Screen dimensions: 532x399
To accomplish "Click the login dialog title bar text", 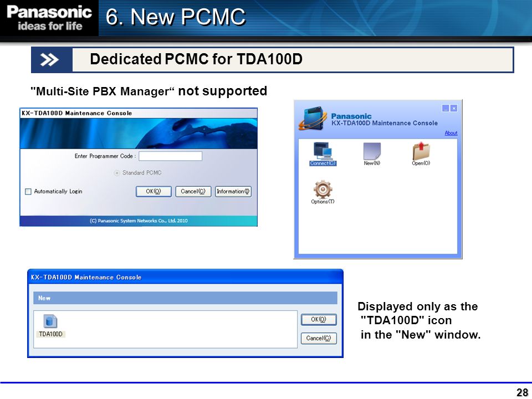I will click(76, 113).
